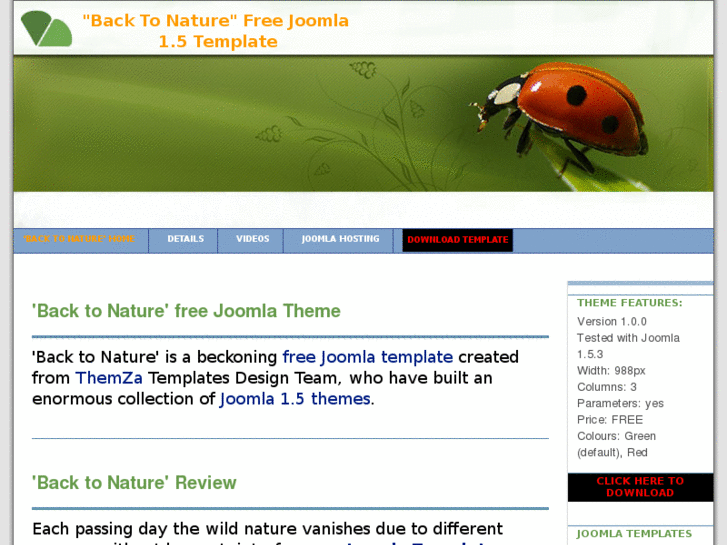Screen dimensions: 727x545
Task: Open the Details menu item
Action: click(x=185, y=239)
